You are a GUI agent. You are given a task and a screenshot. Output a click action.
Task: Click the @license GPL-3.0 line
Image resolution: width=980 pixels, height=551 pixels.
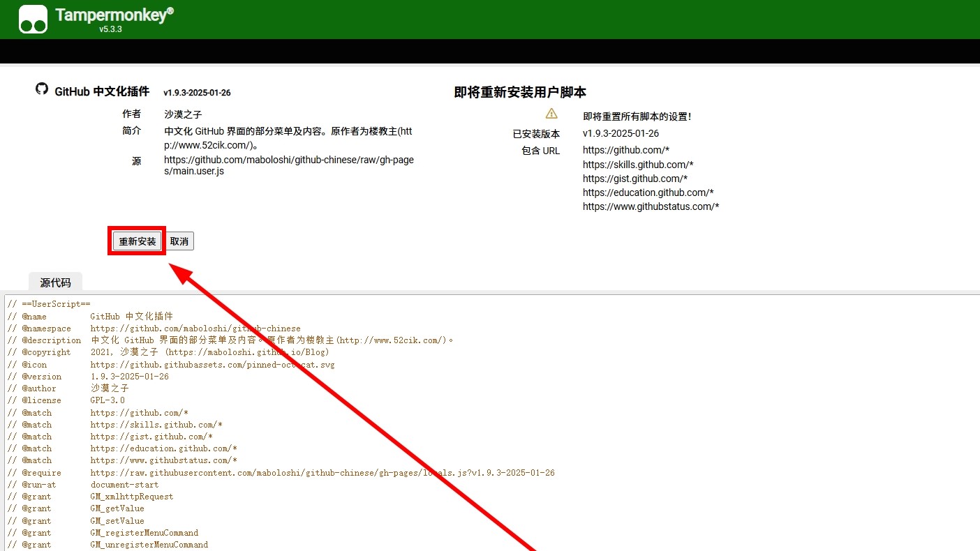click(66, 400)
